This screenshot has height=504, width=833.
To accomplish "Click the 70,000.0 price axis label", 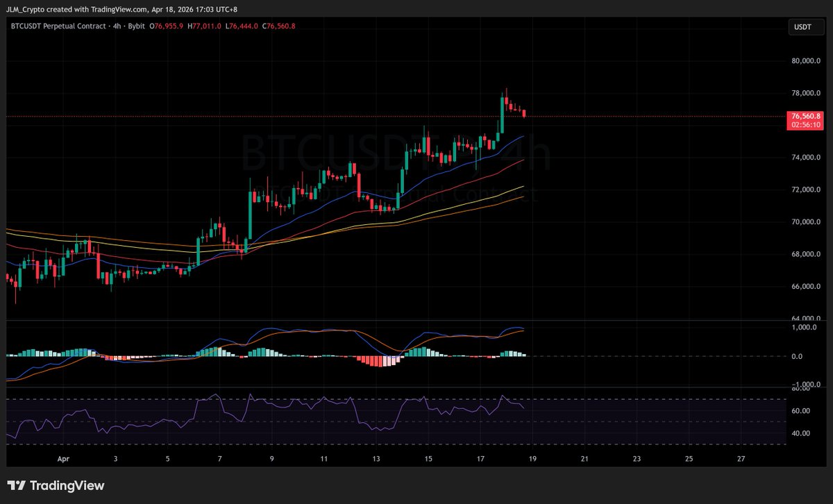I will [805, 222].
